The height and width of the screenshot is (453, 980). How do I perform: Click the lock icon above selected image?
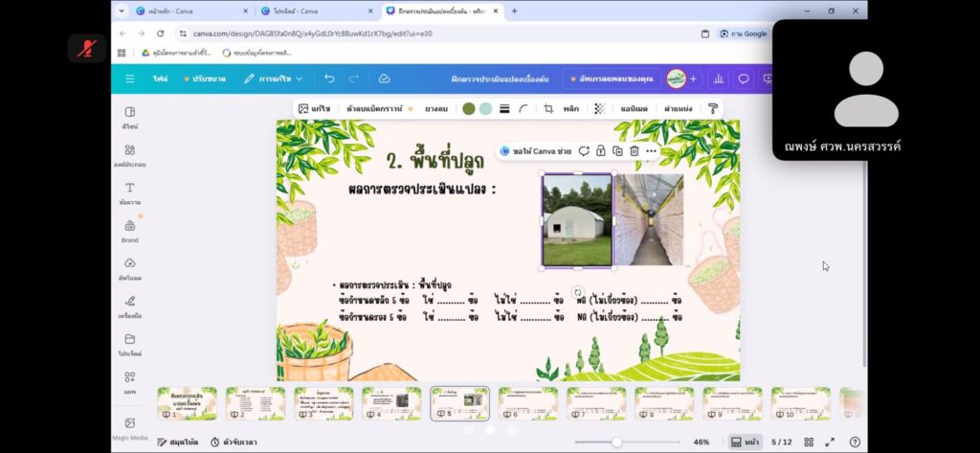(600, 151)
